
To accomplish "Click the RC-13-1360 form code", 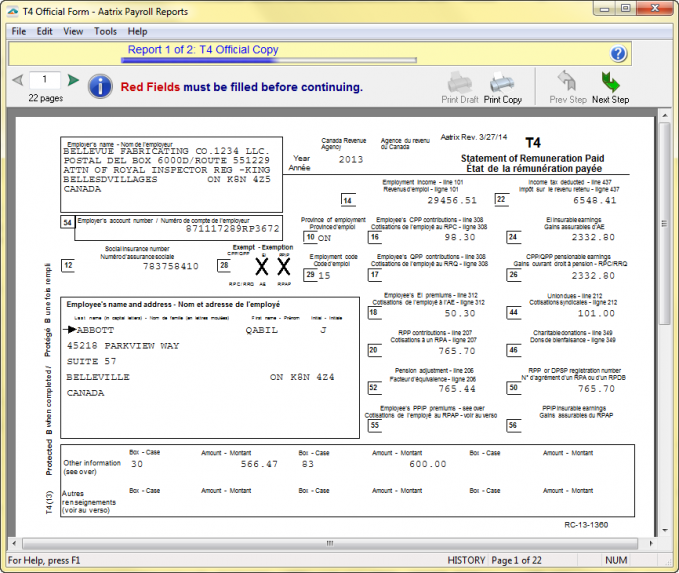I will (x=586, y=525).
